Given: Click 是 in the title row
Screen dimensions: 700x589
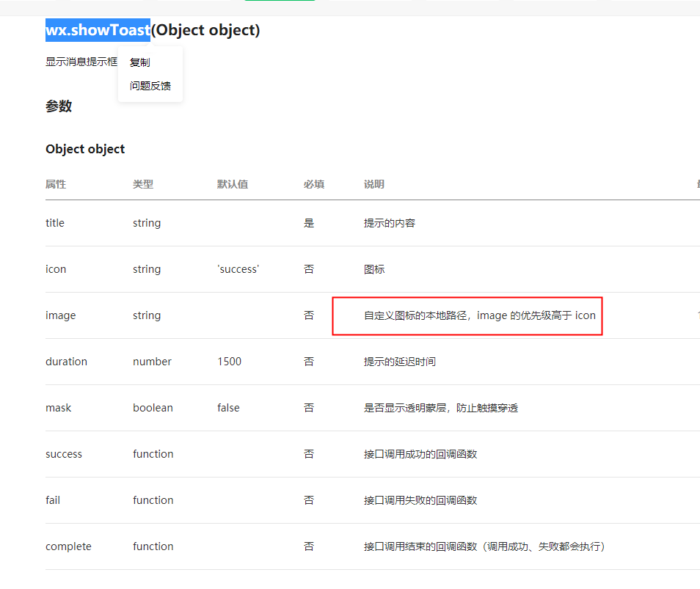Looking at the screenshot, I should pyautogui.click(x=309, y=223).
